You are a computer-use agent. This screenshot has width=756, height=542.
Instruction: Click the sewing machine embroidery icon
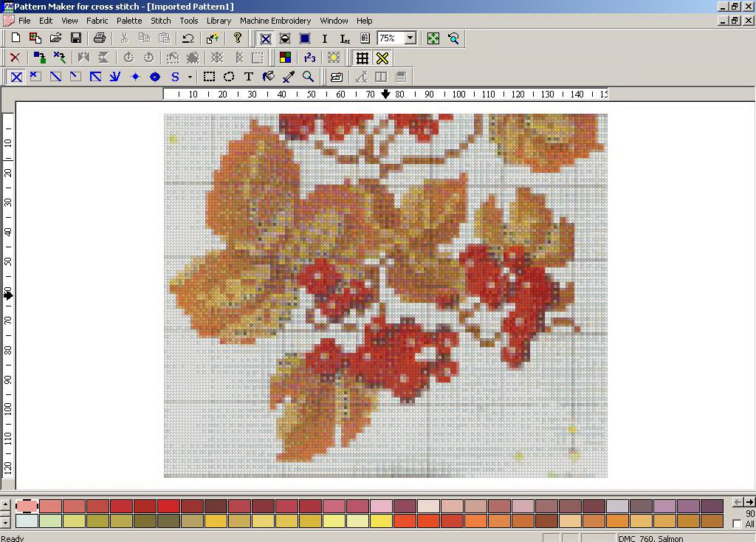point(337,77)
